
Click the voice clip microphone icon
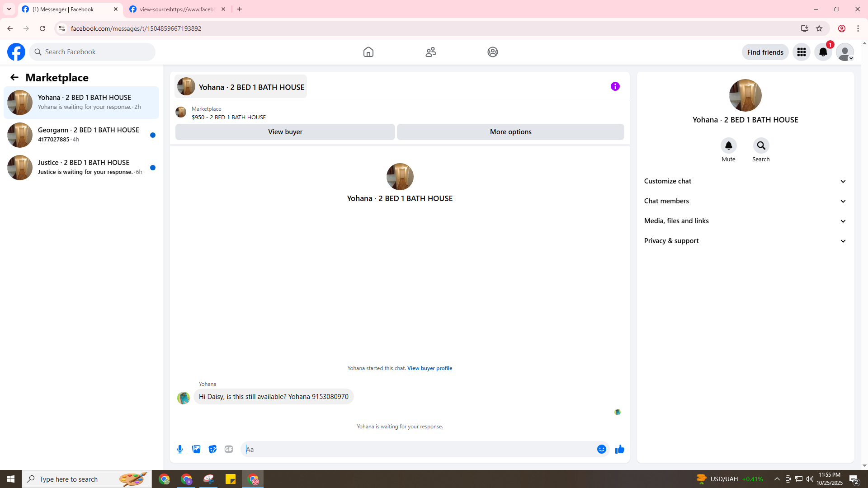(x=180, y=449)
